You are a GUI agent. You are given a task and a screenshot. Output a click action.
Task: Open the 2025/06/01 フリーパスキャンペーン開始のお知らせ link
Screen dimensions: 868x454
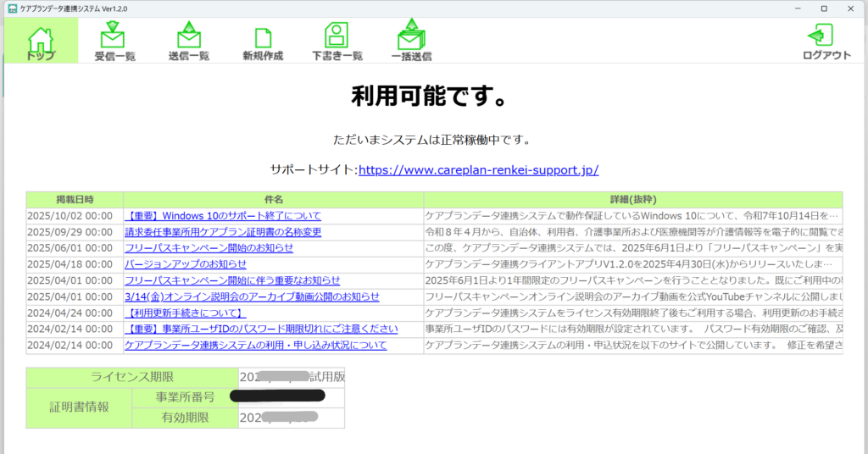(209, 248)
